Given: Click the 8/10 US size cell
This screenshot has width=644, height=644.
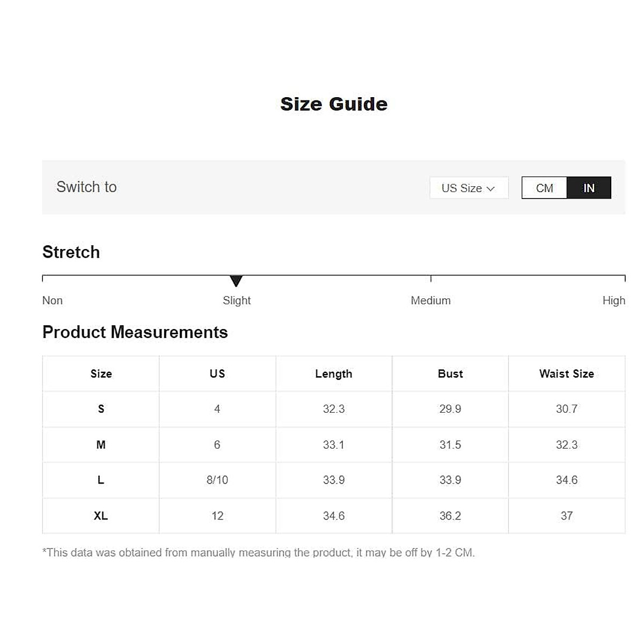Looking at the screenshot, I should coord(217,480).
